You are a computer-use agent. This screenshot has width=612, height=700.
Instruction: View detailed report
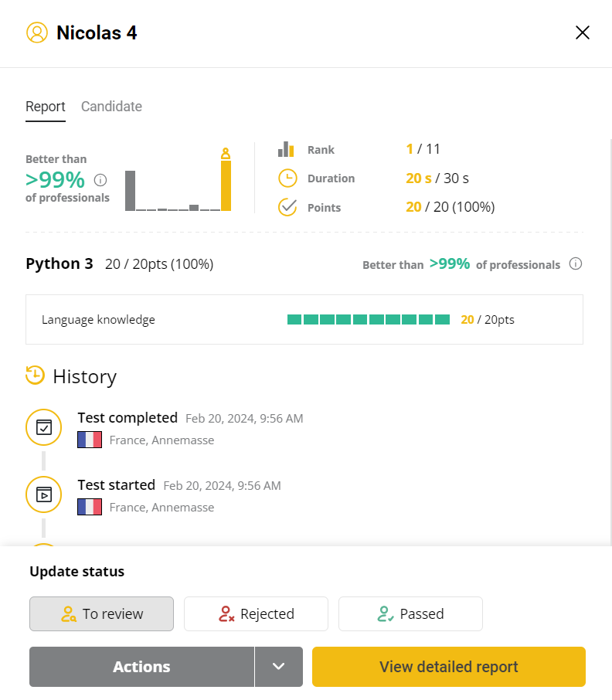[448, 666]
